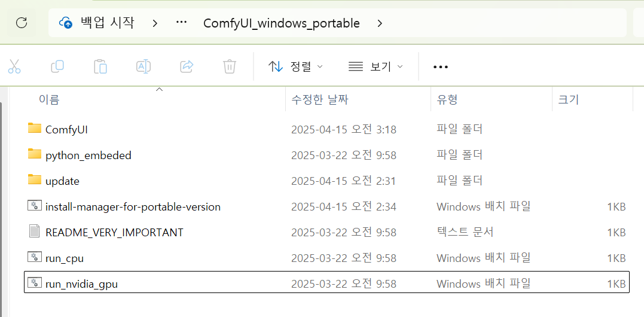644x317 pixels.
Task: Select install-manager-for-portable-version file name
Action: [133, 207]
